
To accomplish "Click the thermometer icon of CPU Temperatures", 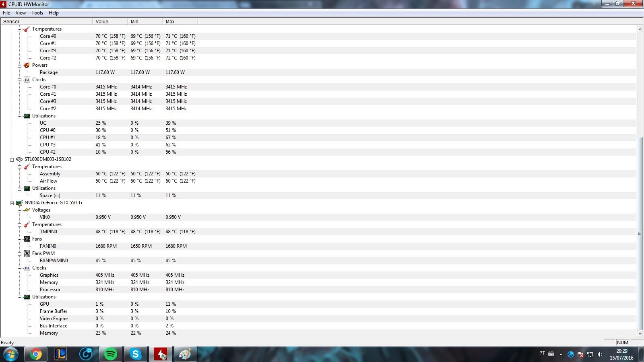I will tap(27, 29).
